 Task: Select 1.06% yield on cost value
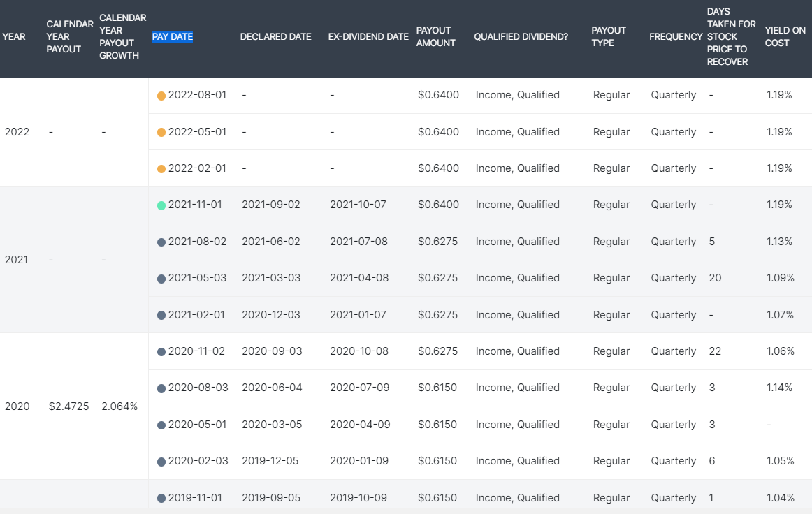coord(781,351)
